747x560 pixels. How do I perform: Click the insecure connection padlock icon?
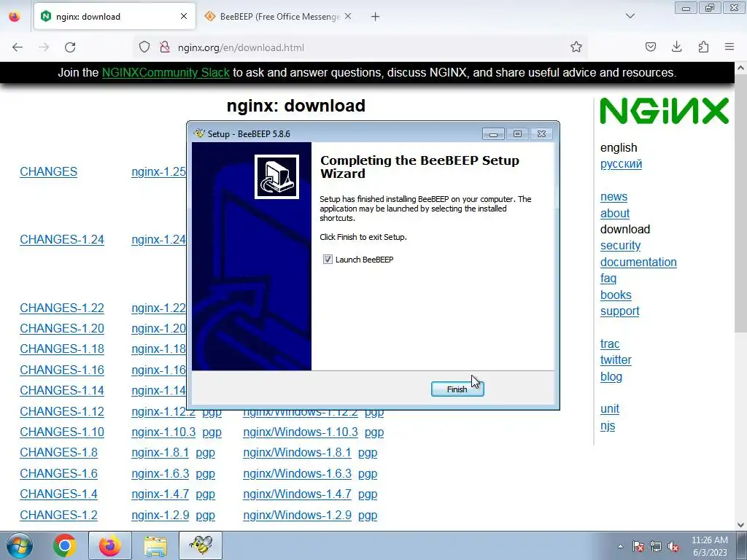[165, 47]
